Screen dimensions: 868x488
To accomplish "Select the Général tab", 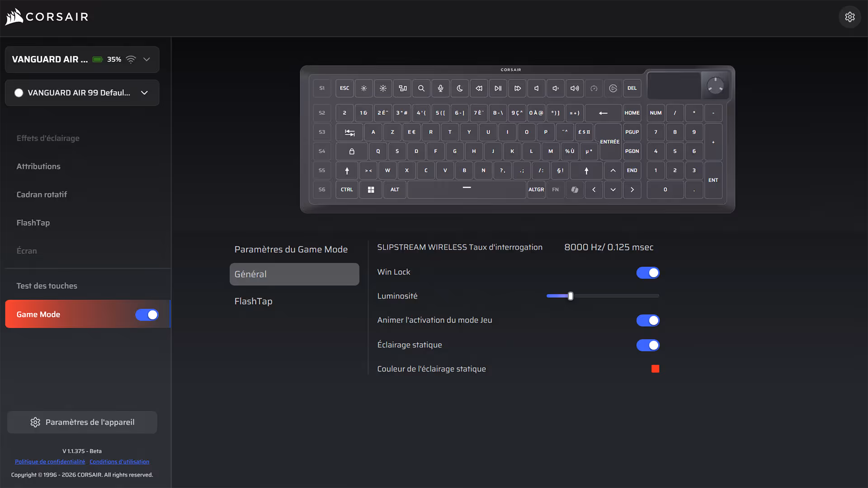I will pos(294,274).
